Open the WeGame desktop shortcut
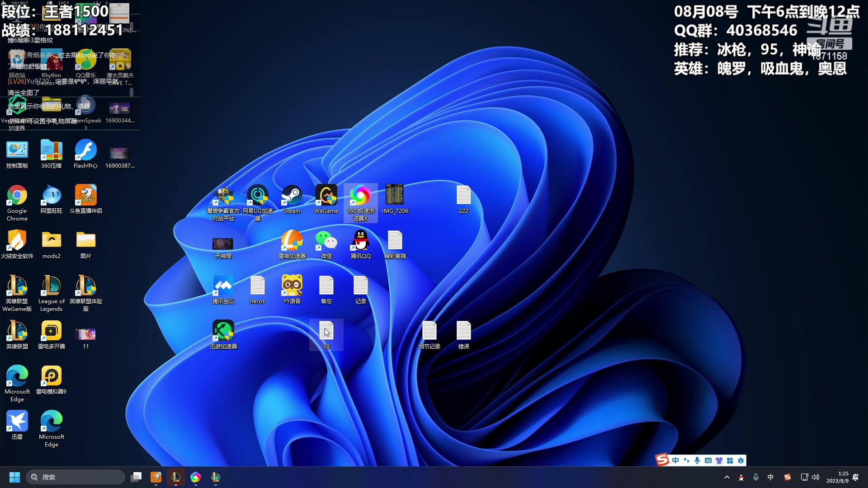This screenshot has height=488, width=868. (326, 199)
